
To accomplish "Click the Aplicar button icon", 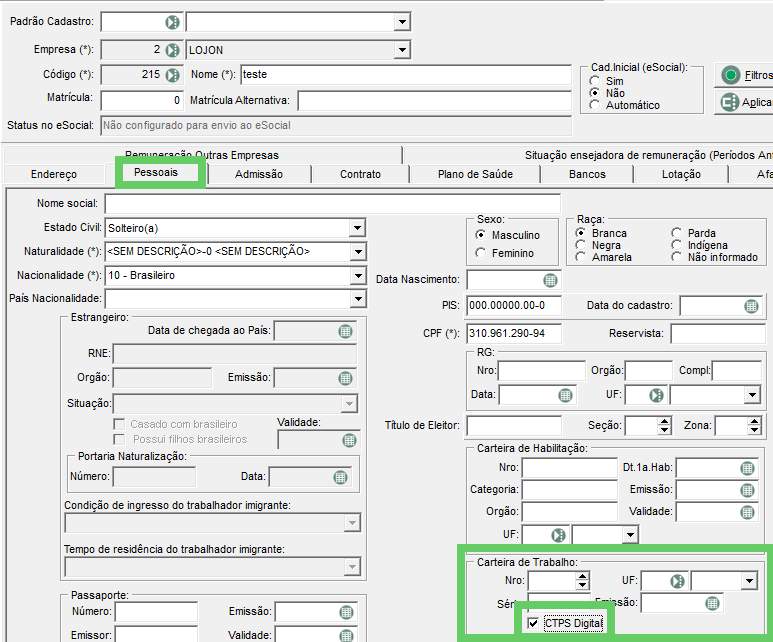I will coord(730,103).
